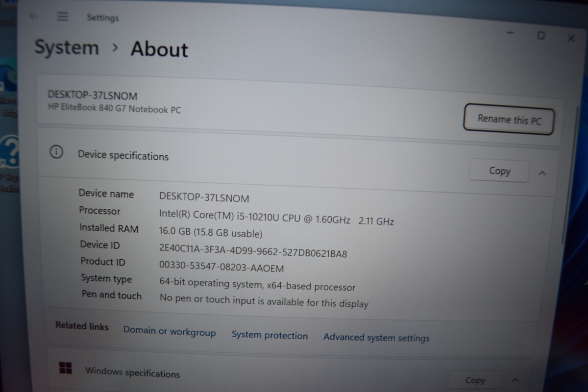Click the Related links label

pos(82,326)
